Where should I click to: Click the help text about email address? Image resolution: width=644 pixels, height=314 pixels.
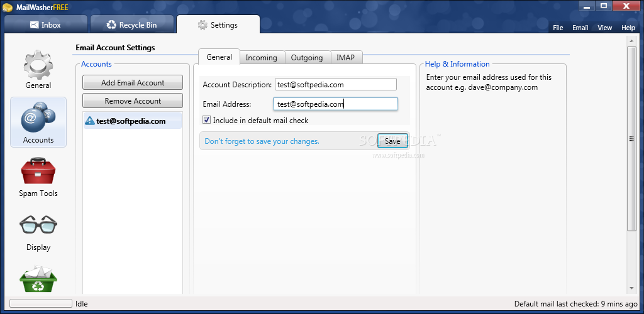pyautogui.click(x=489, y=82)
